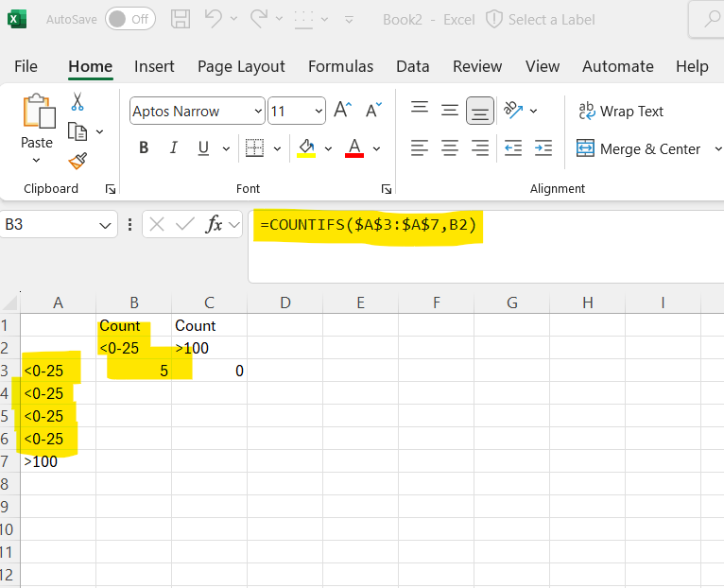The image size is (724, 588).
Task: Open the Clipboard dialog launcher
Action: coord(111,189)
